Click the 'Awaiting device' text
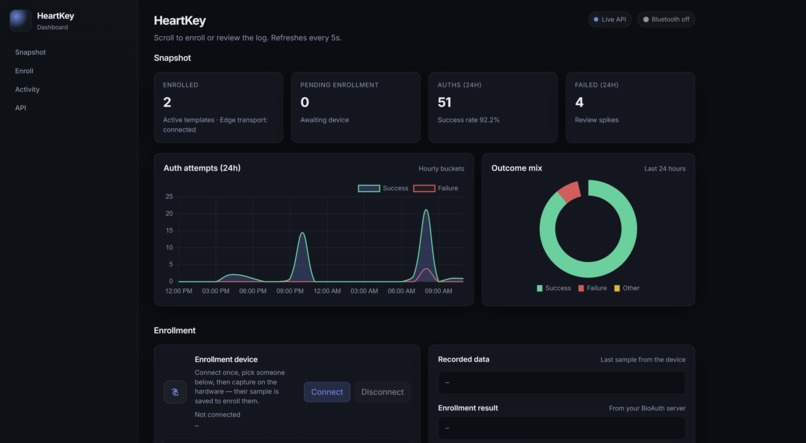The width and height of the screenshot is (806, 443). (324, 120)
